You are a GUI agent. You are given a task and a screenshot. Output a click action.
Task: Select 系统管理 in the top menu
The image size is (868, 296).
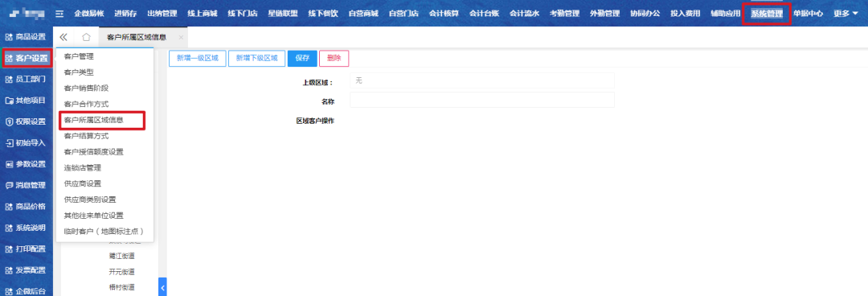coord(767,14)
